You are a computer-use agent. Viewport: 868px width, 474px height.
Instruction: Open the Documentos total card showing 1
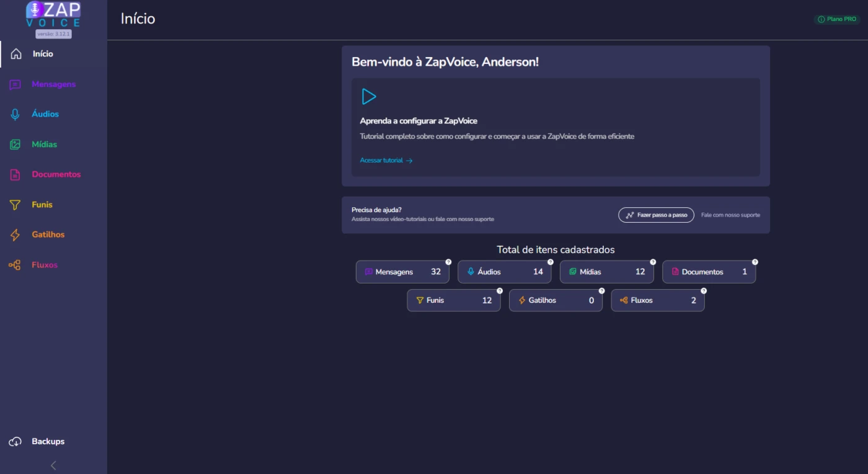[709, 272]
